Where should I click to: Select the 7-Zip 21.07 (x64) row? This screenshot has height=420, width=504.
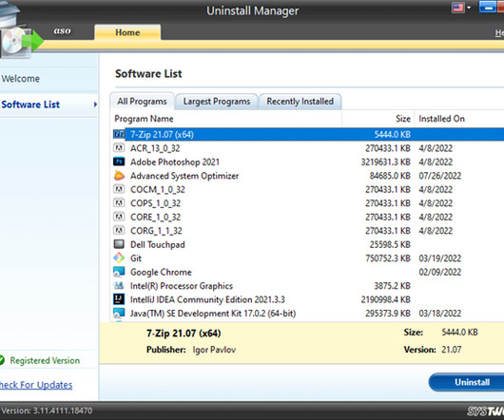click(308, 134)
